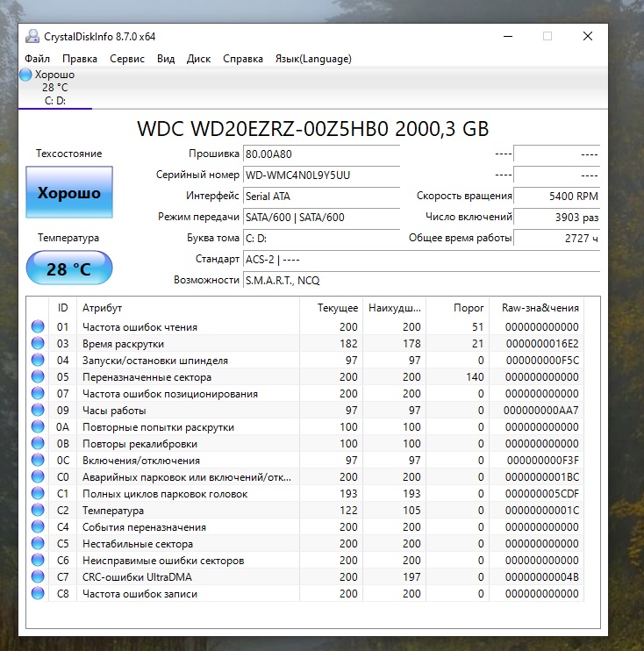The image size is (644, 651).
Task: Click status orb for Частота ошибок чтения
Action: 38,326
